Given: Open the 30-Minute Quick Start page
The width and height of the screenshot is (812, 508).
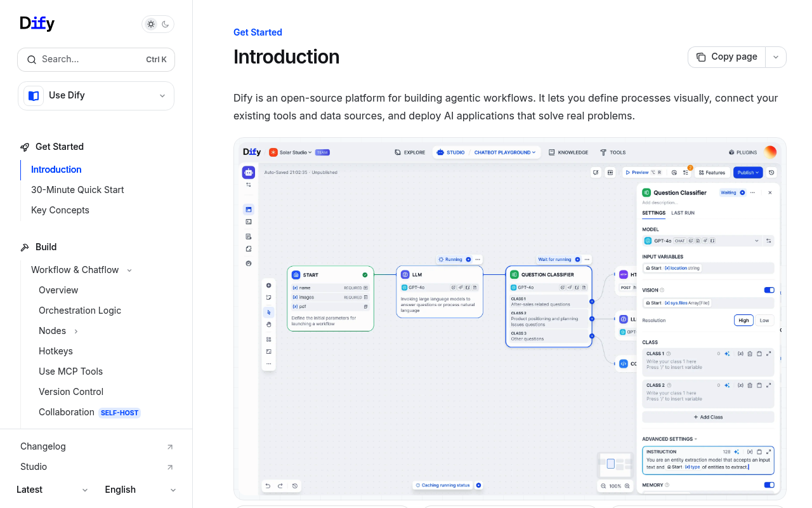Looking at the screenshot, I should click(x=77, y=190).
